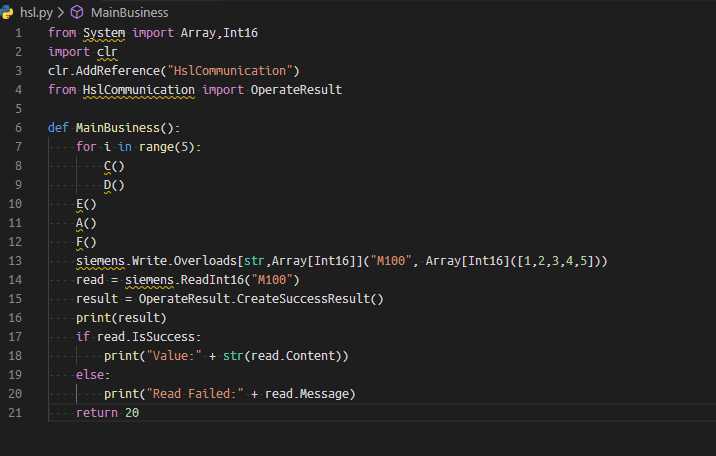Screen dimensions: 716x456
Task: Click the D() call on line 9
Action: point(114,185)
